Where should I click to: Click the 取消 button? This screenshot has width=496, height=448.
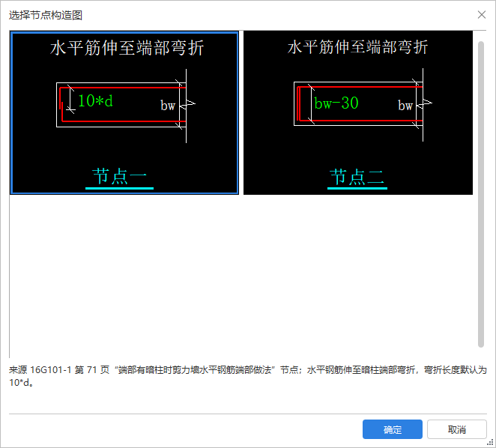pos(457,429)
